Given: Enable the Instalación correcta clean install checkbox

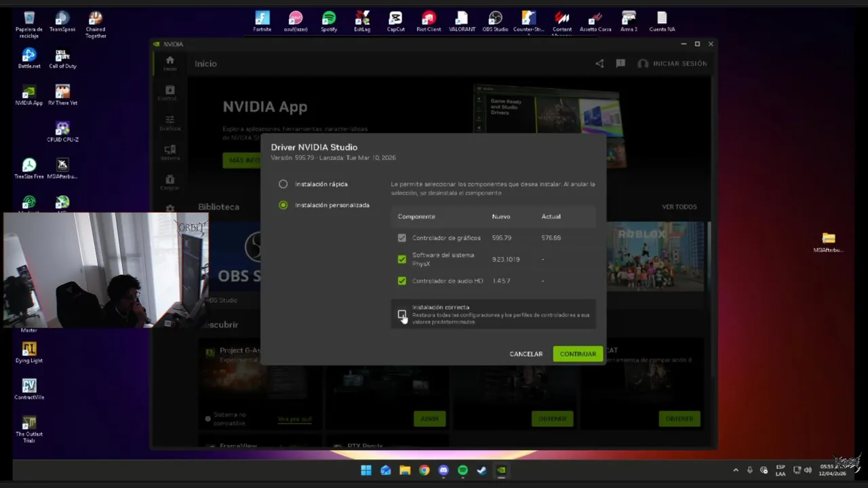Looking at the screenshot, I should point(402,314).
